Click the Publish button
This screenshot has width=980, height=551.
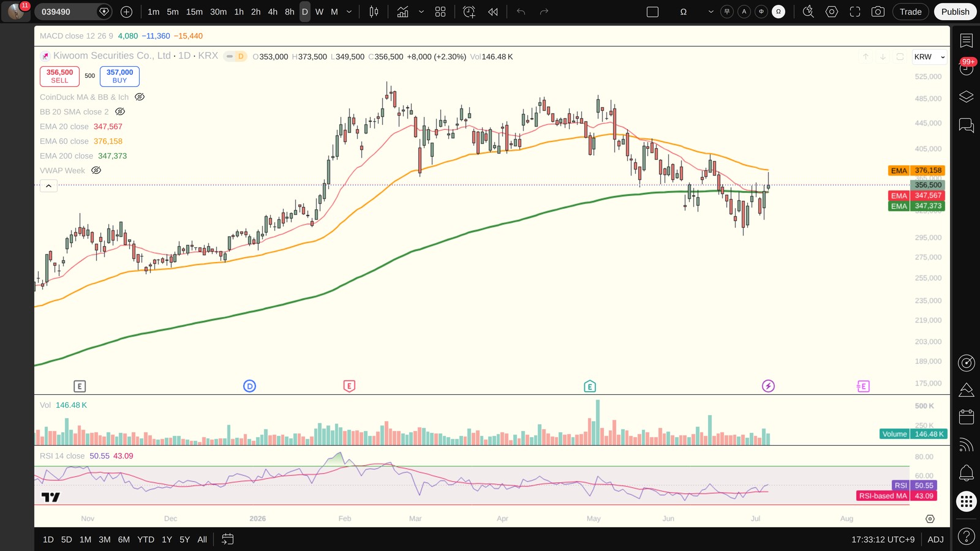(x=956, y=12)
